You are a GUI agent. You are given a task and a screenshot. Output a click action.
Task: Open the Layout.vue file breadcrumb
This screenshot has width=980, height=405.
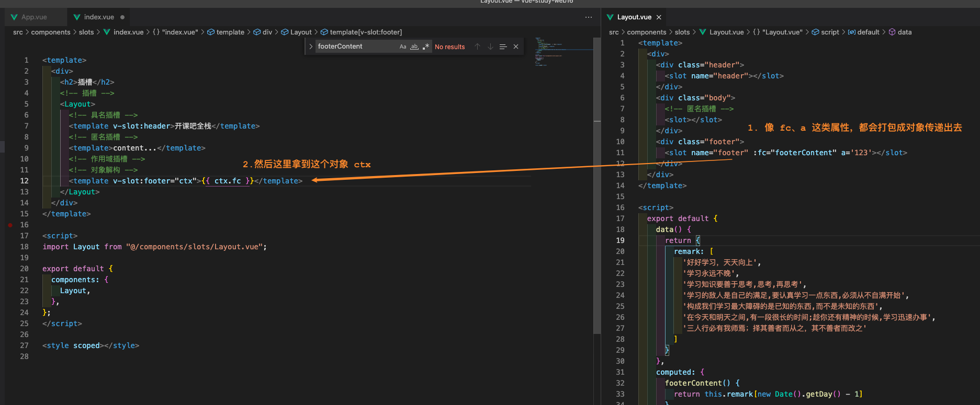(x=722, y=32)
